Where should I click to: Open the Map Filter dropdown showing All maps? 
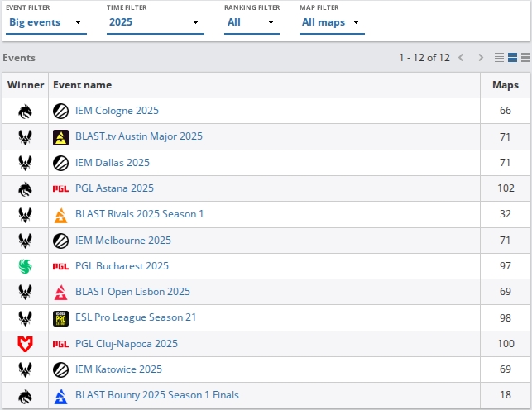(x=332, y=22)
